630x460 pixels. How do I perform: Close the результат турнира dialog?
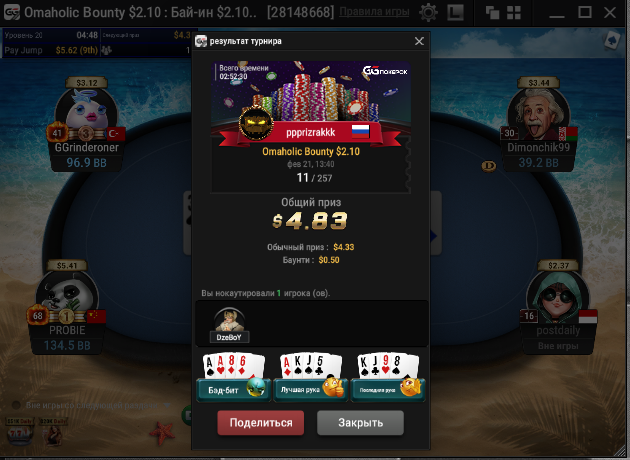click(x=419, y=41)
